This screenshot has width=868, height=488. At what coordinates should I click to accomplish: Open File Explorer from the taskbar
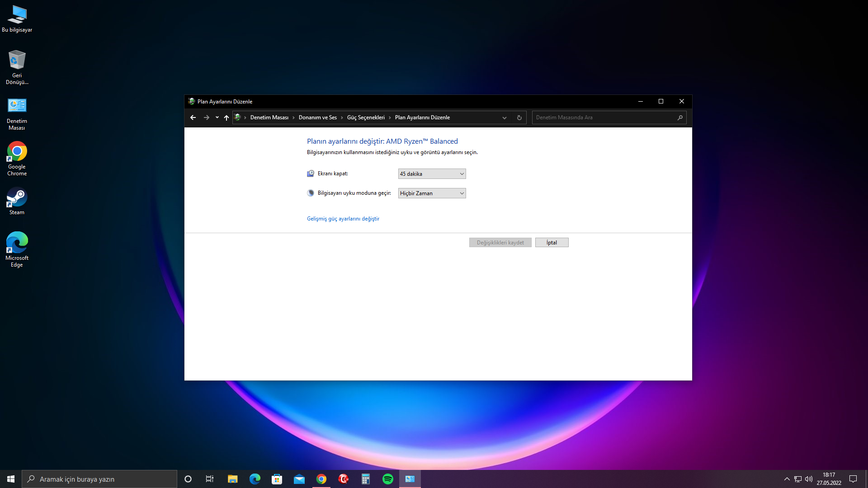(232, 479)
